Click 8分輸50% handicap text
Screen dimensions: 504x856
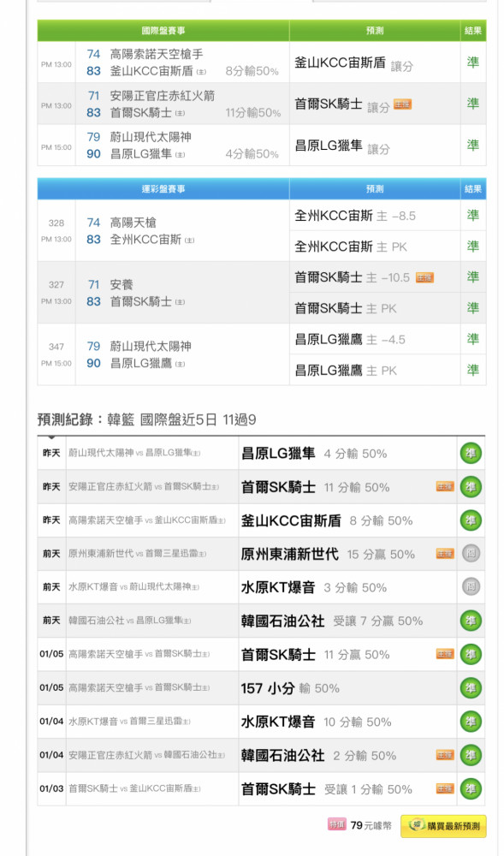(x=252, y=72)
